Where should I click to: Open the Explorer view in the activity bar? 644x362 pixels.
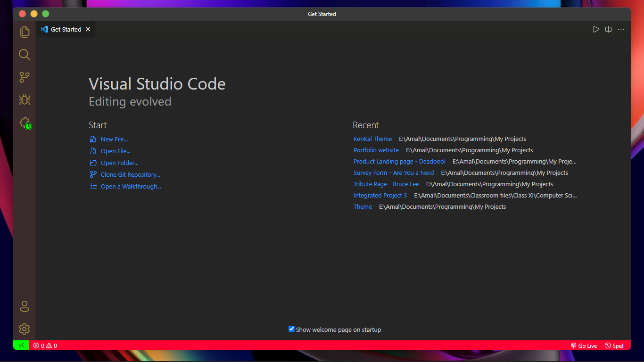(25, 32)
